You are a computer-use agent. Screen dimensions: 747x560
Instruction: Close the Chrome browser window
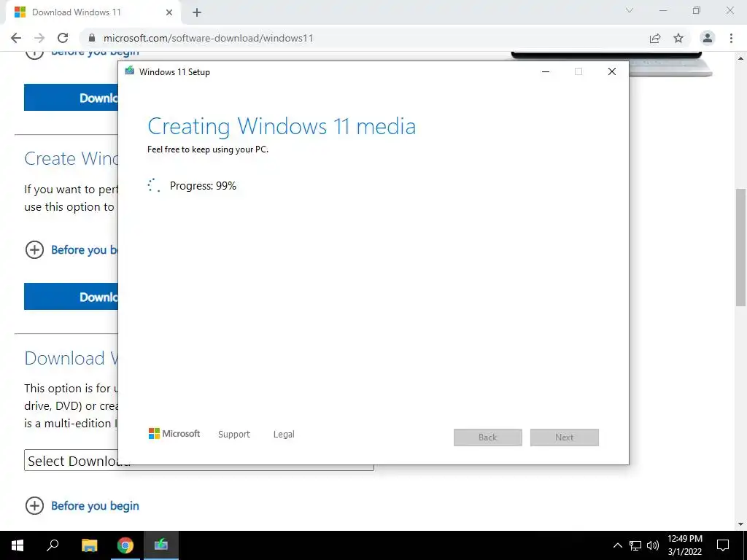tap(729, 10)
